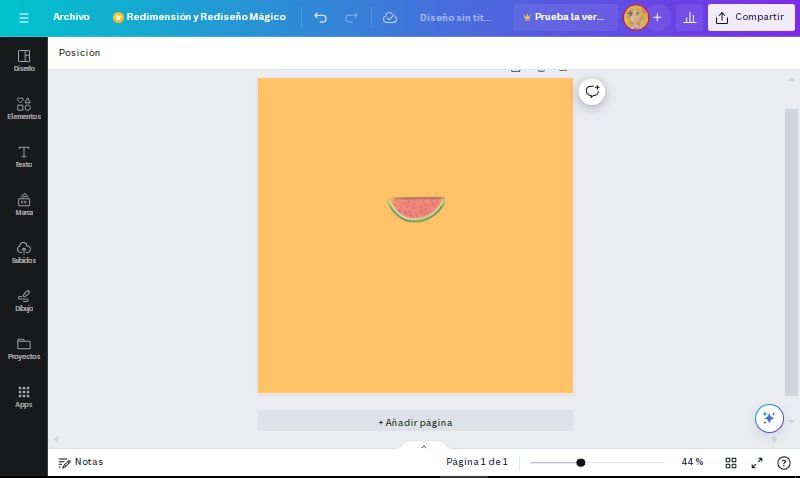Enter fullscreen presentation mode
This screenshot has width=800, height=478.
coord(757,463)
